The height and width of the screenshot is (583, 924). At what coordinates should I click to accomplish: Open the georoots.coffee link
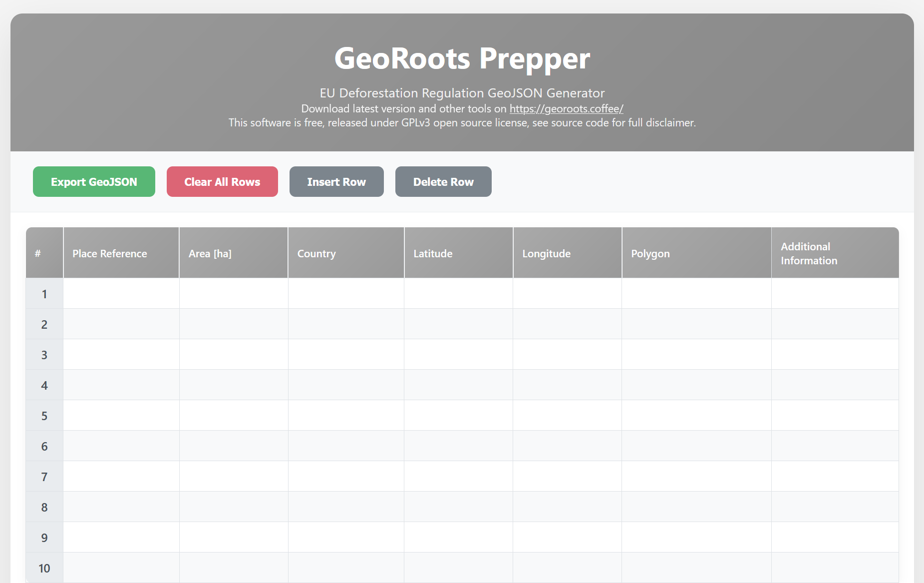pyautogui.click(x=566, y=108)
